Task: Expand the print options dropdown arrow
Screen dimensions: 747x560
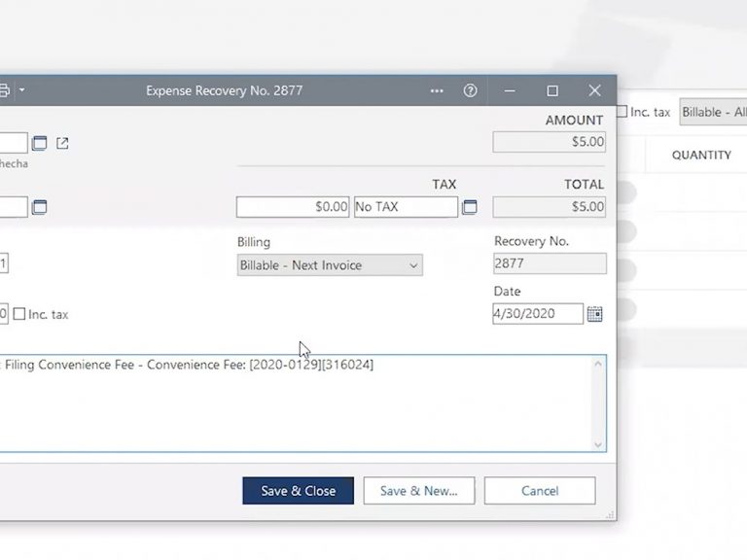Action: (22, 89)
